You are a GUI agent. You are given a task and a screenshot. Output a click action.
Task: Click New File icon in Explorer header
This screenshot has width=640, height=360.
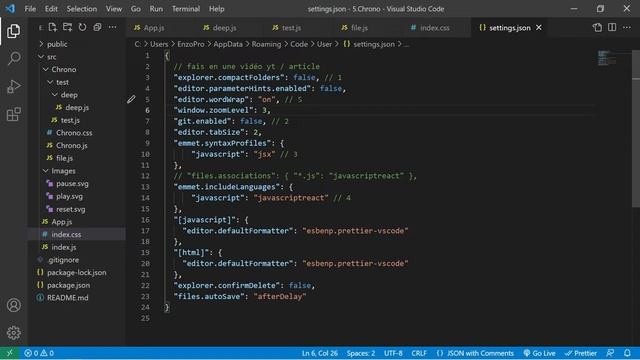pos(53,27)
